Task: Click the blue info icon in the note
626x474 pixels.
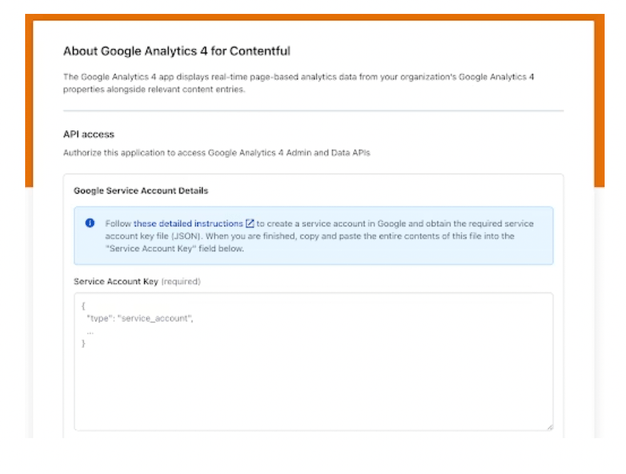Action: (90, 223)
